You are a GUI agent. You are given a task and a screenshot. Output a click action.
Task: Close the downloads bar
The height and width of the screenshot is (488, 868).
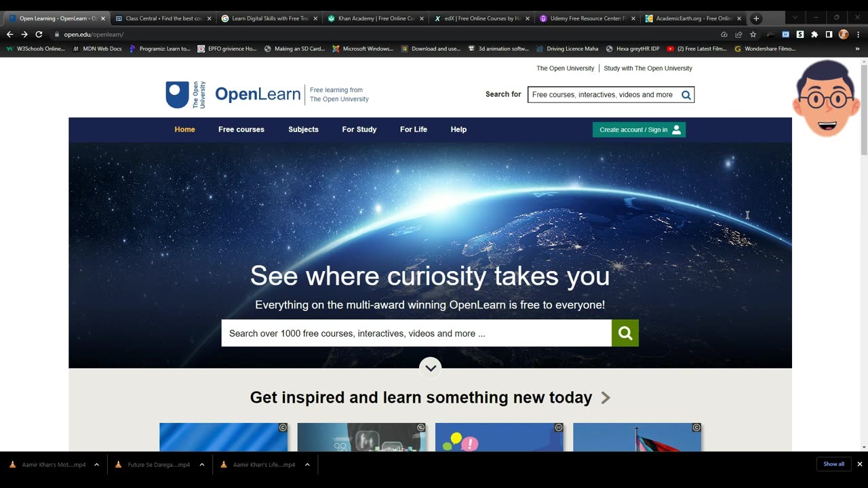tap(859, 464)
